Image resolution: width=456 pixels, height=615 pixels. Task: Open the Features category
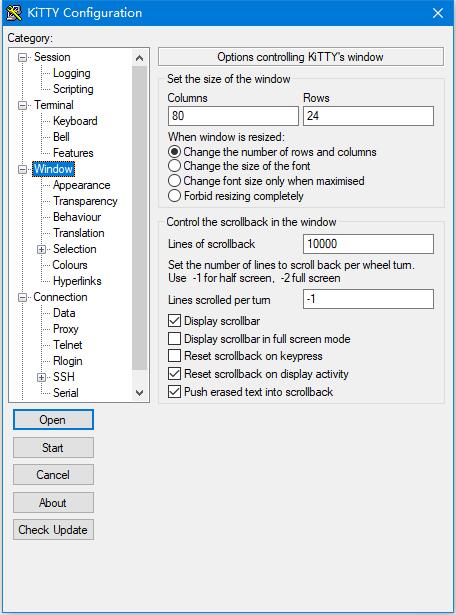tap(73, 153)
